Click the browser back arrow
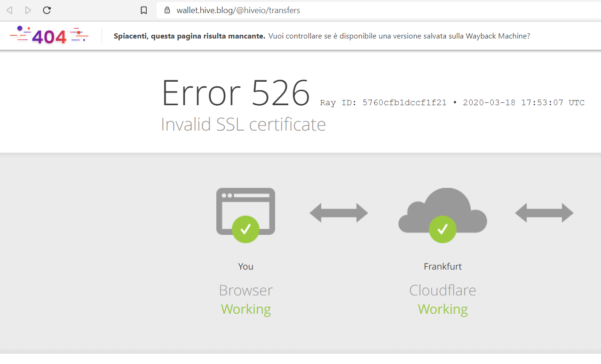Screen dimensions: 601x364 pyautogui.click(x=9, y=10)
